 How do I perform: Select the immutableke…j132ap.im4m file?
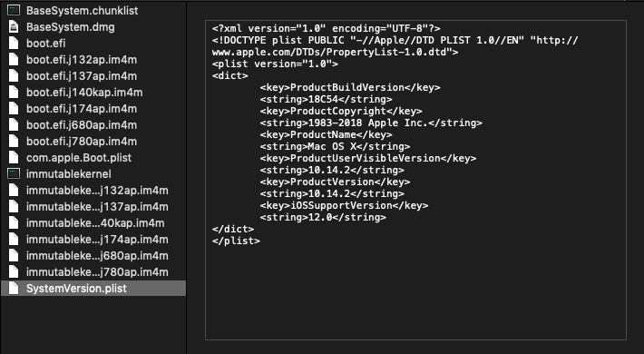click(93, 191)
